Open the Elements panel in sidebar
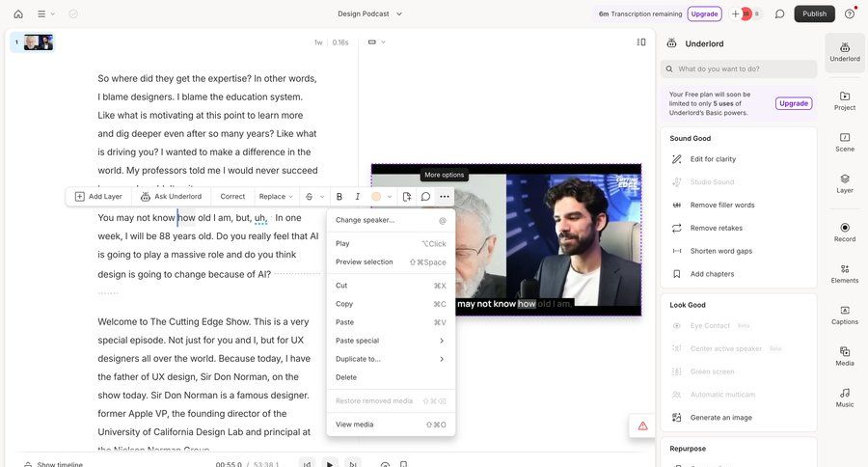The width and height of the screenshot is (868, 467). 845,274
